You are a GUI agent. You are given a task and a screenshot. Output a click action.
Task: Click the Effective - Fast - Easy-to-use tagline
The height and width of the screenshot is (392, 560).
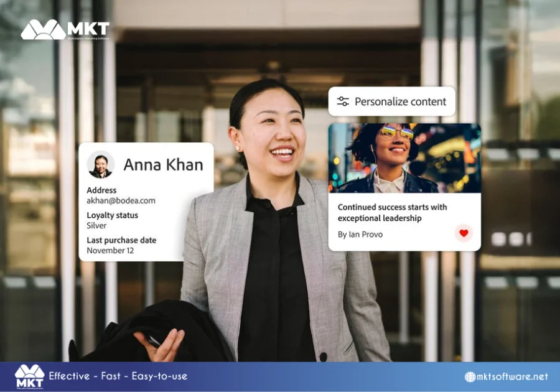[x=118, y=376]
